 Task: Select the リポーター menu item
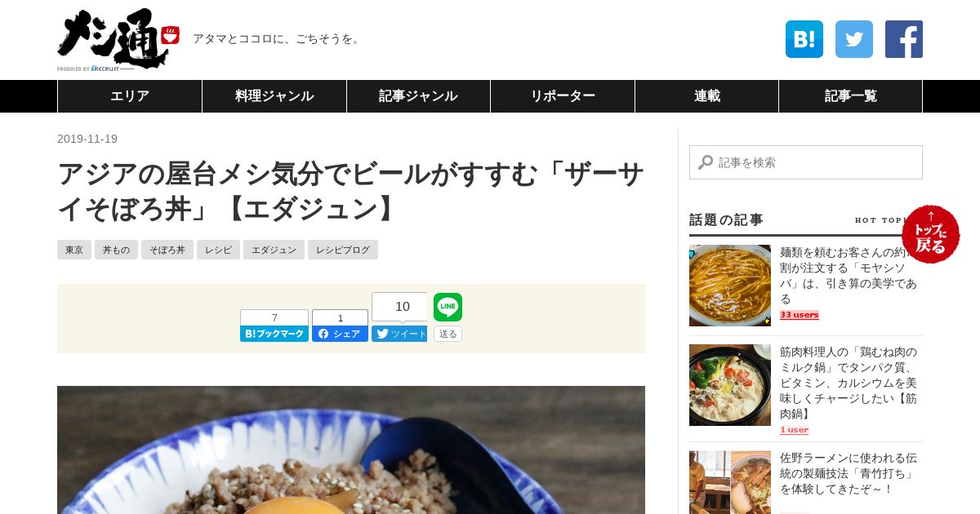(x=563, y=96)
